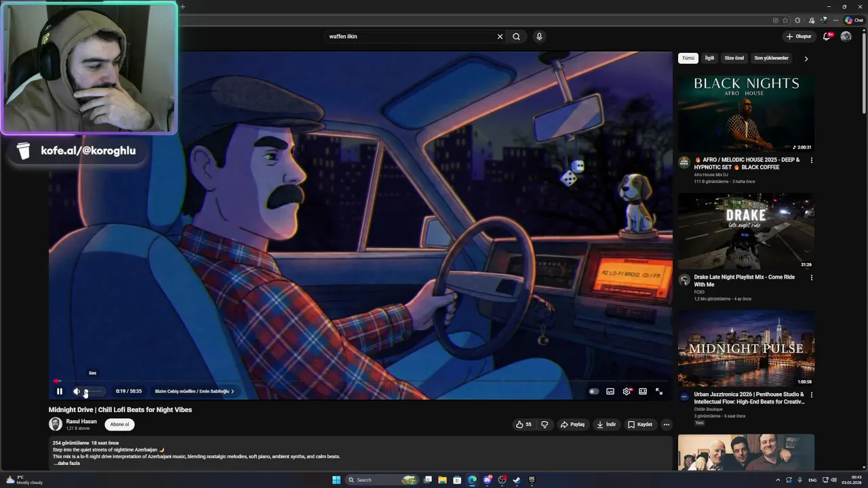Open the Edge Copilot Chat button
The height and width of the screenshot is (488, 868).
(x=854, y=20)
